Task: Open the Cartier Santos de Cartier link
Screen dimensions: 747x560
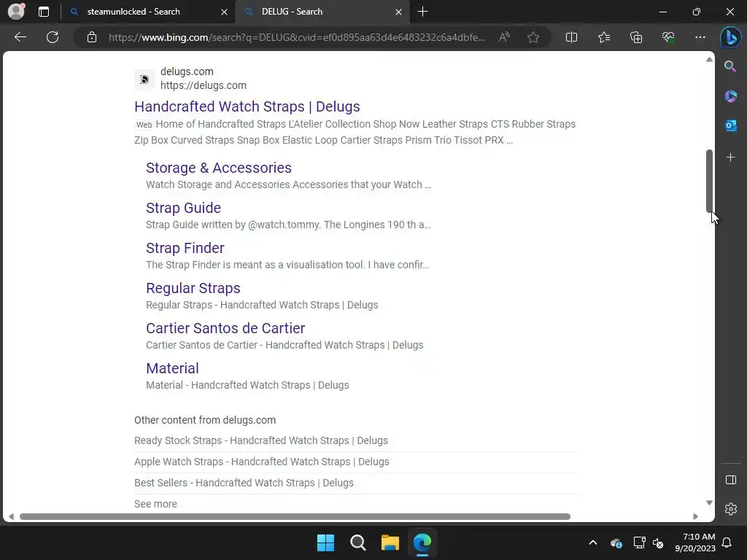Action: pos(225,328)
